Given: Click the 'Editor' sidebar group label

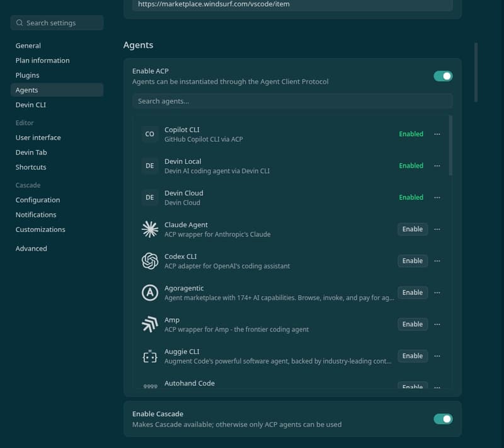Looking at the screenshot, I should click(25, 123).
